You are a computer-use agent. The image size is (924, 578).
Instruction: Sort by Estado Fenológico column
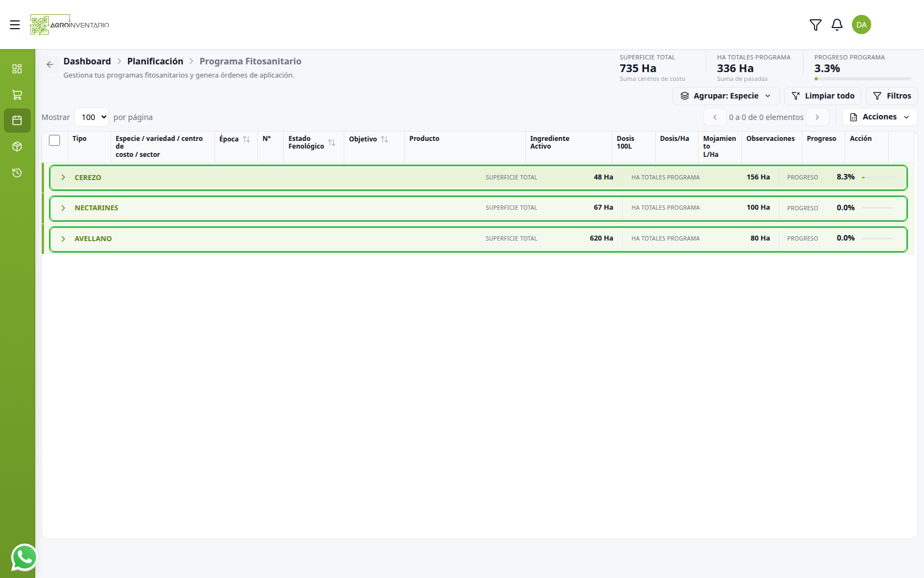point(332,143)
